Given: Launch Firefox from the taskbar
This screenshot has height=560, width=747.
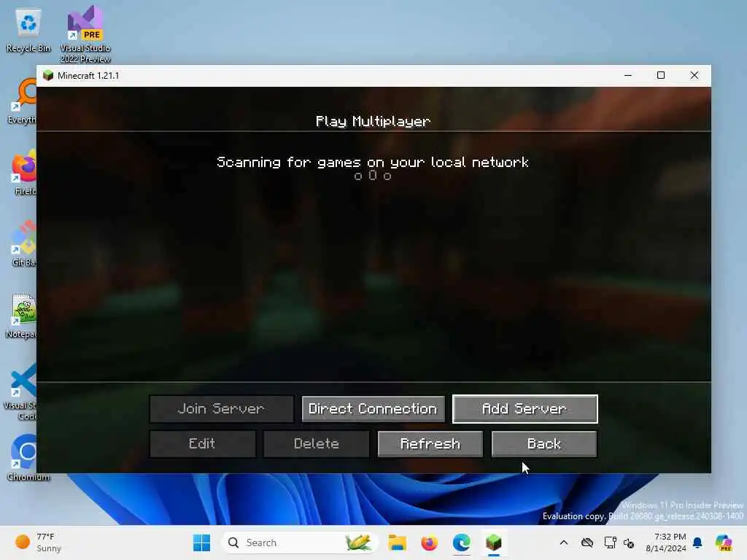Looking at the screenshot, I should pyautogui.click(x=429, y=542).
